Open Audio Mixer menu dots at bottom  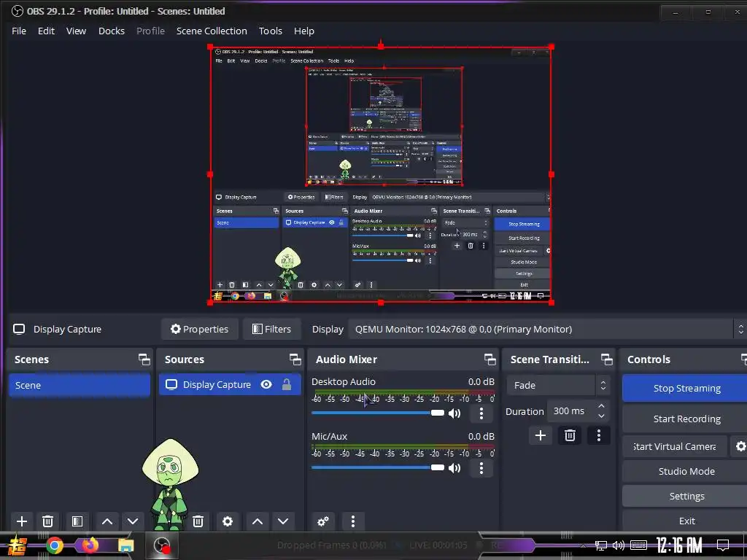(x=353, y=521)
